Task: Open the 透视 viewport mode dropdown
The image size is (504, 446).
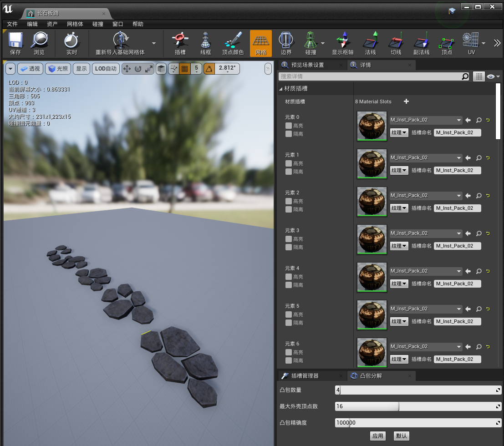Action: 30,69
